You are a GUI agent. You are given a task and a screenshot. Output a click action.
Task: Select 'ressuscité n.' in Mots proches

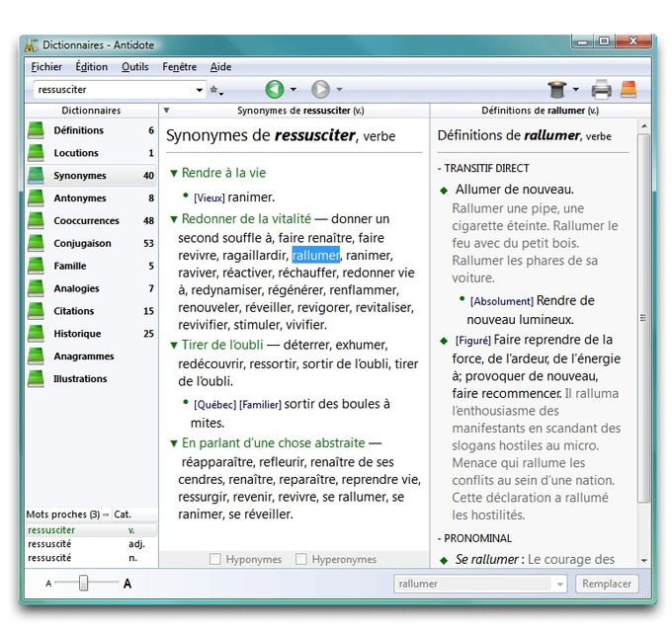pyautogui.click(x=91, y=558)
